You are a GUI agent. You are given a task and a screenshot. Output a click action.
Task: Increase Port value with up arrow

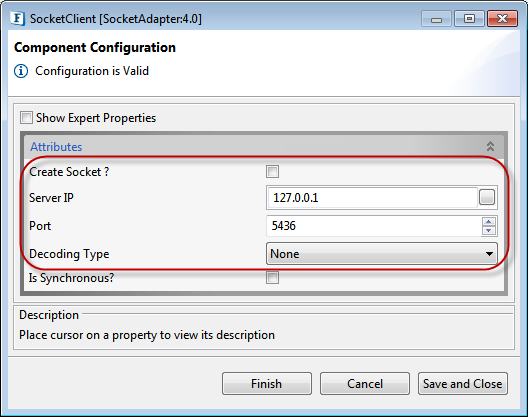coord(489,222)
